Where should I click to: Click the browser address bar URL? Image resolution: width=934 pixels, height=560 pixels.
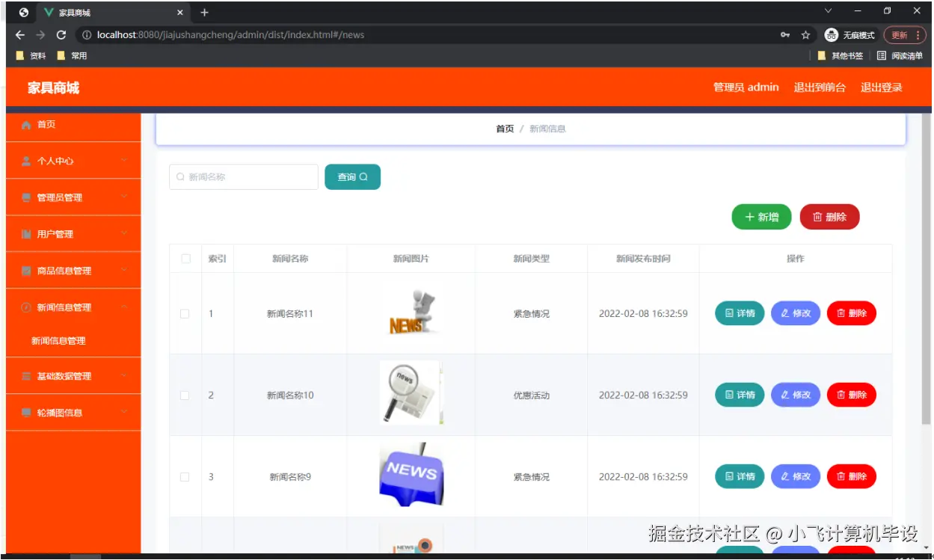[x=230, y=35]
